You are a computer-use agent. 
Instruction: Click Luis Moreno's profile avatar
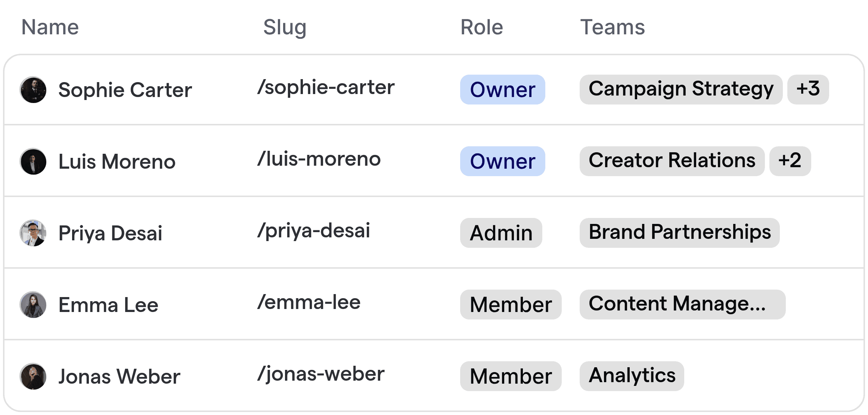pyautogui.click(x=33, y=161)
